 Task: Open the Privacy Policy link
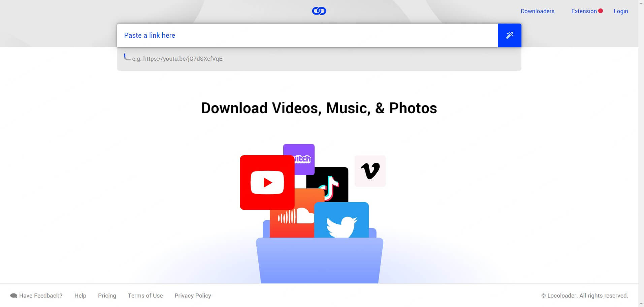point(193,296)
